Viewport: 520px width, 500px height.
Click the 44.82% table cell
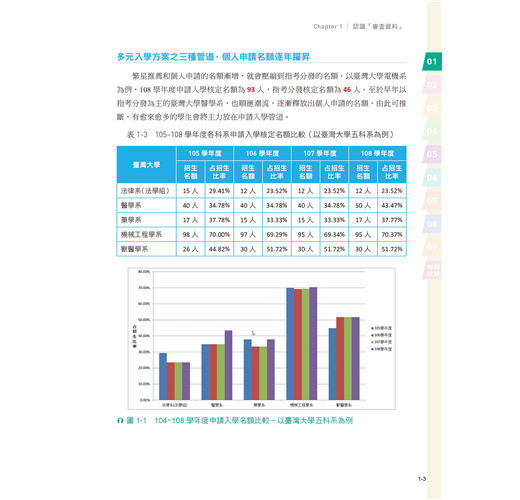pyautogui.click(x=219, y=249)
